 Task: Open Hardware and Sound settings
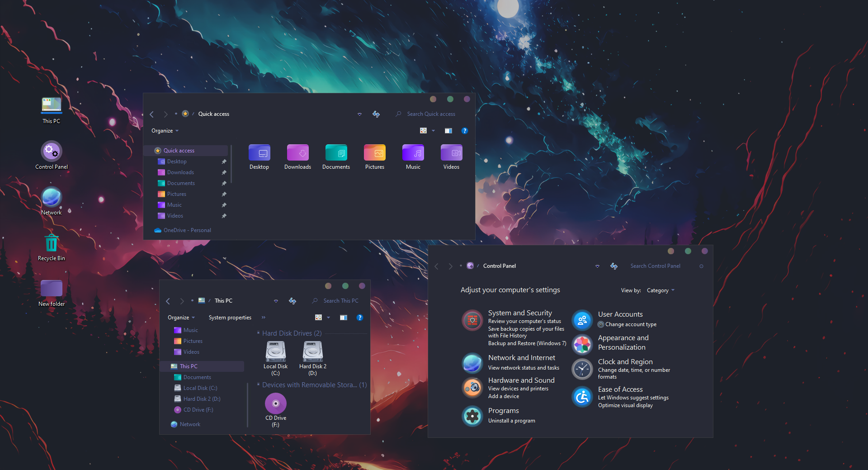coord(521,380)
